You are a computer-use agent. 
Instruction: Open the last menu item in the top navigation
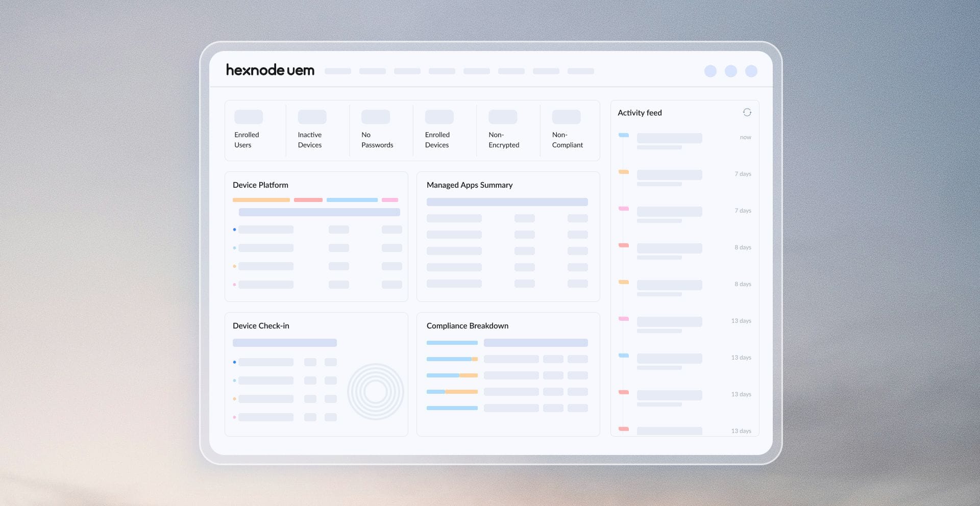[581, 71]
